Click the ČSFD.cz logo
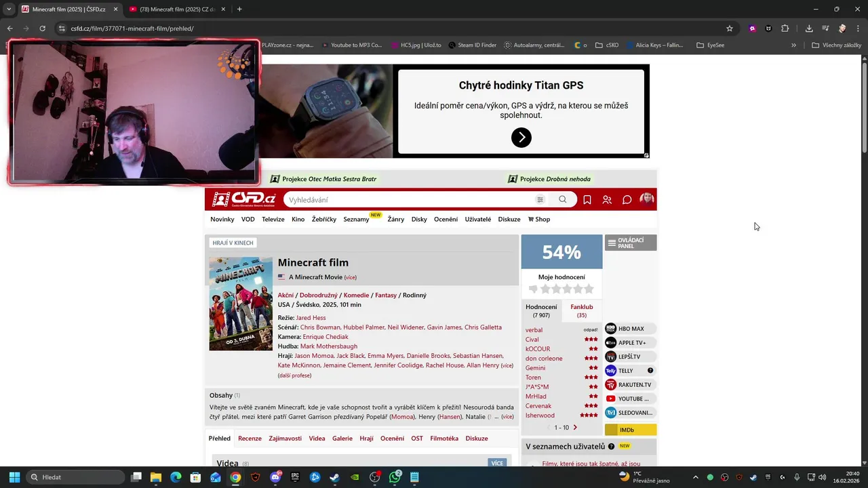The image size is (868, 488). click(x=243, y=199)
